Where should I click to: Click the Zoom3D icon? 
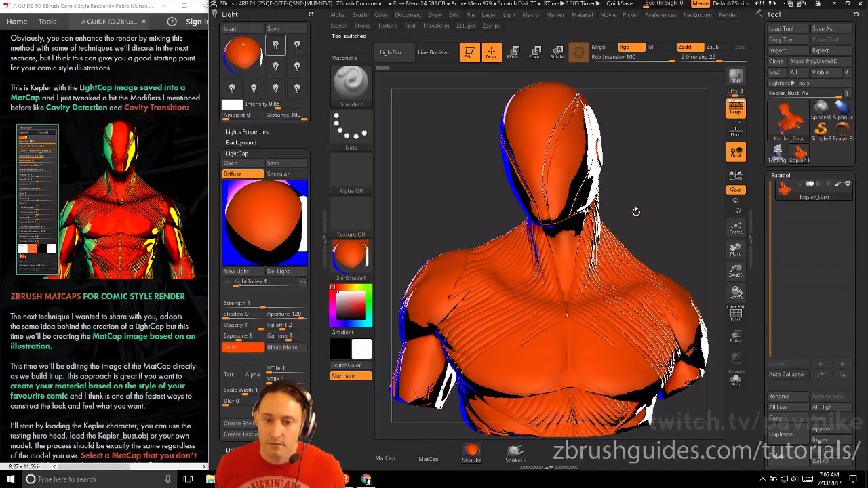736,271
